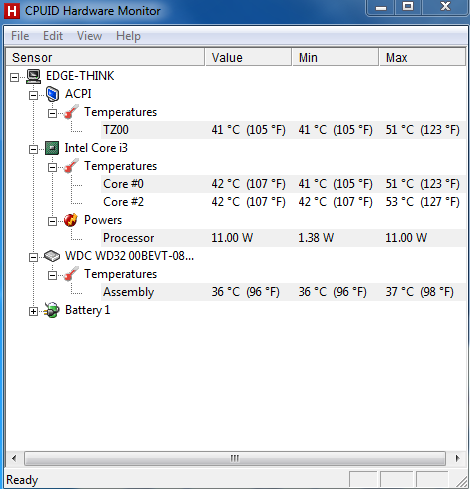Expand the Battery 1 node
The width and height of the screenshot is (470, 489).
pos(33,311)
